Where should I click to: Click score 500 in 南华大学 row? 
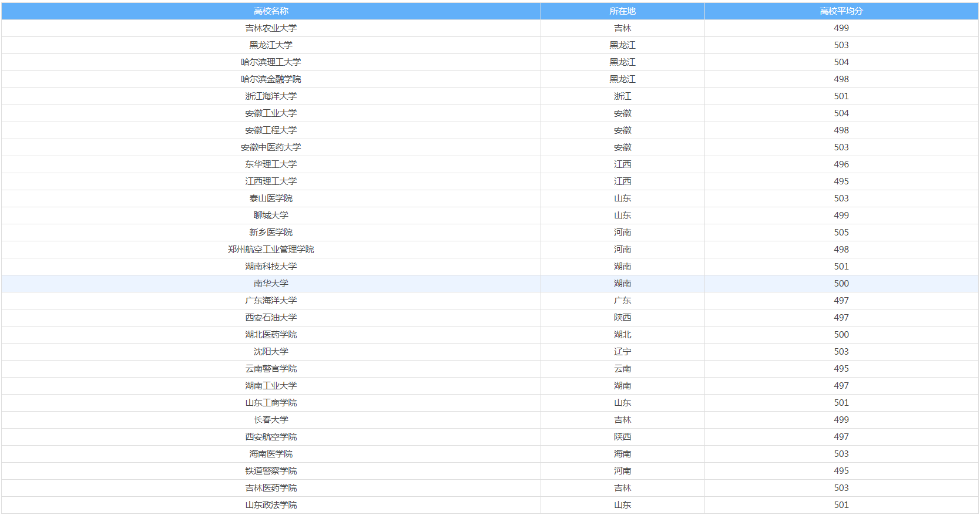pos(841,284)
